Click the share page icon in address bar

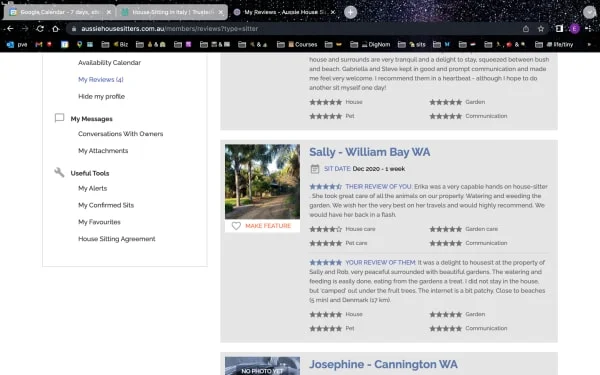tap(526, 29)
